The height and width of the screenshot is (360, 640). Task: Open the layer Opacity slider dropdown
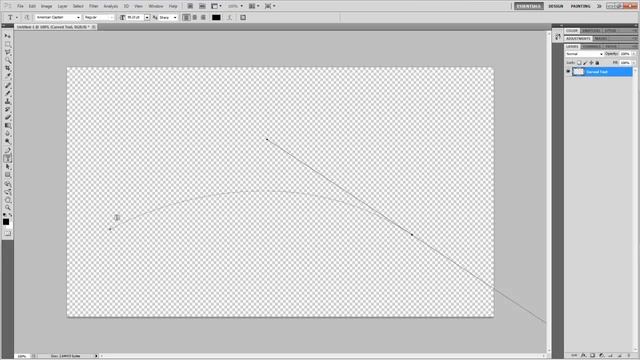634,54
